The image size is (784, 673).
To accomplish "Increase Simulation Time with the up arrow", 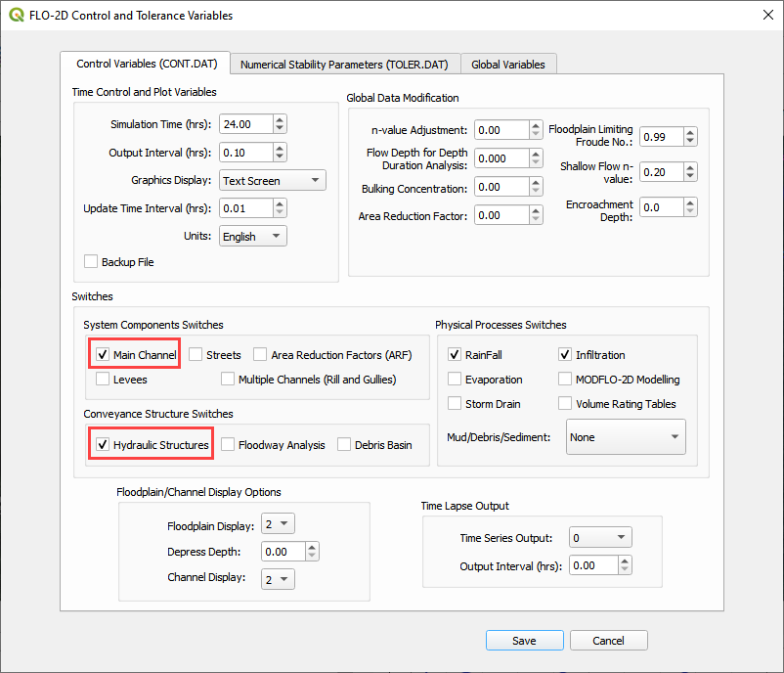I will pyautogui.click(x=280, y=119).
